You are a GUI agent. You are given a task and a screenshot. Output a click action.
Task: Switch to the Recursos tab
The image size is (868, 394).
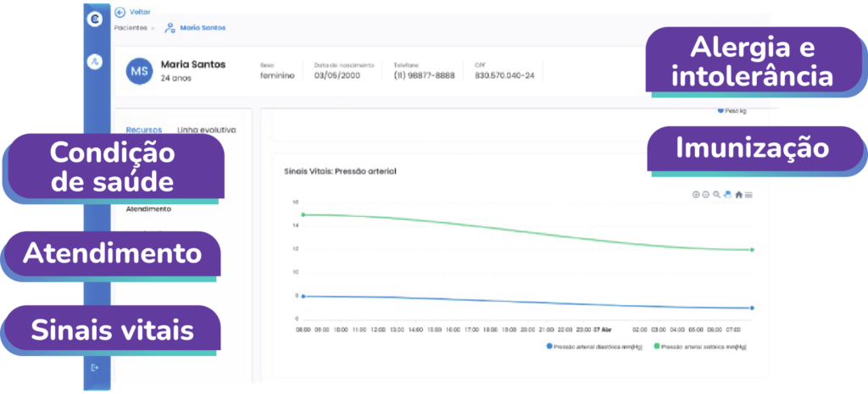tap(144, 130)
